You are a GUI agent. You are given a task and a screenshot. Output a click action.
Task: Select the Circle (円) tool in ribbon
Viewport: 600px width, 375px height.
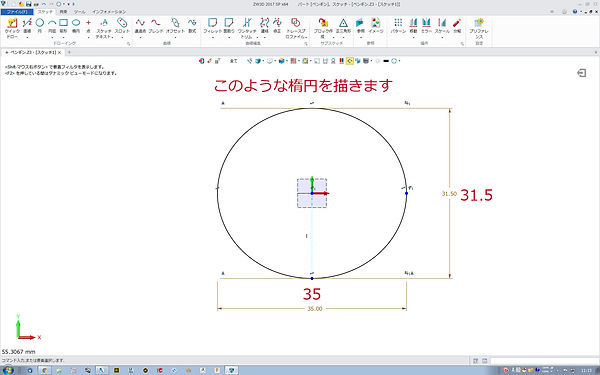[40, 26]
